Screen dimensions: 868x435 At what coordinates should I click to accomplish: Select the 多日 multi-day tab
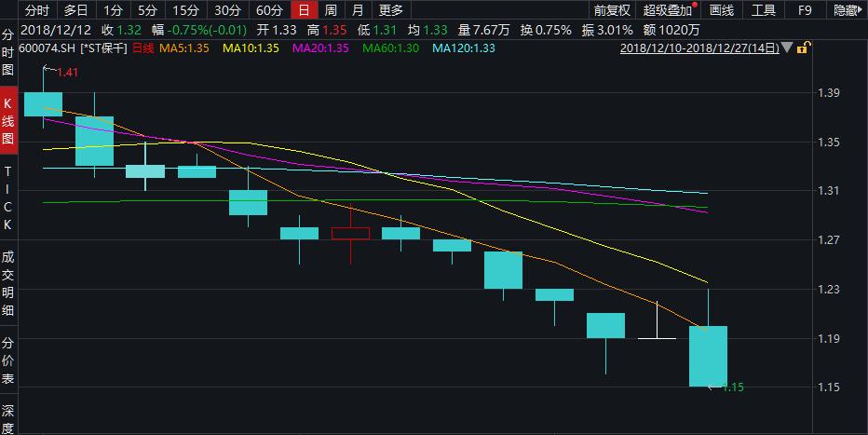pyautogui.click(x=75, y=10)
